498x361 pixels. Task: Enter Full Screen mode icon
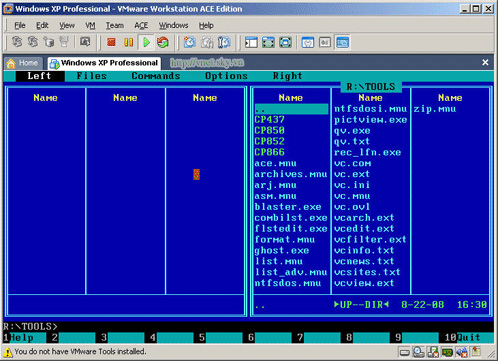click(x=286, y=42)
